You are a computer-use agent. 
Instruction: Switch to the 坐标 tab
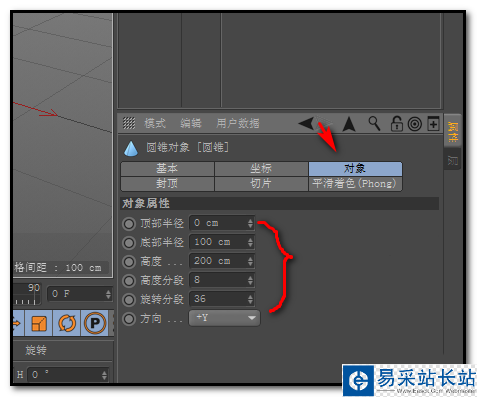[x=261, y=169]
